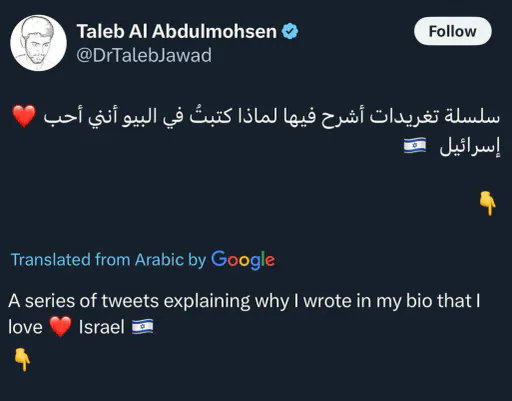
Task: Click the pointing-down hand emoji on right
Action: pyautogui.click(x=488, y=203)
